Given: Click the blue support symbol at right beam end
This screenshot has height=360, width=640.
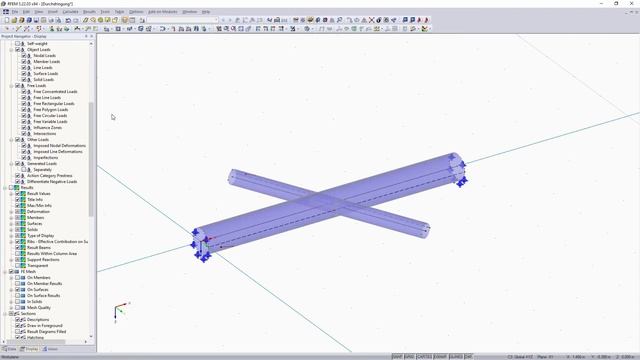Looking at the screenshot, I should 461,182.
